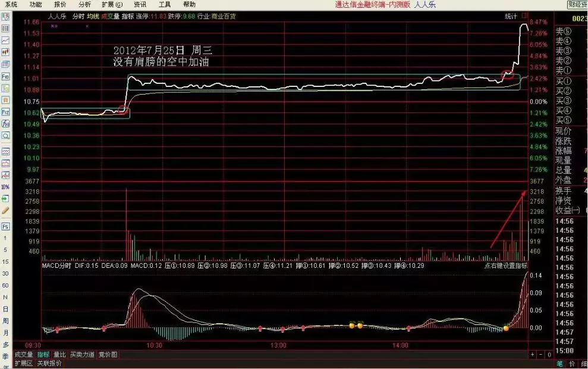The height and width of the screenshot is (369, 588).
Task: Click the quote list icon atop left sidebar
Action: point(5,17)
